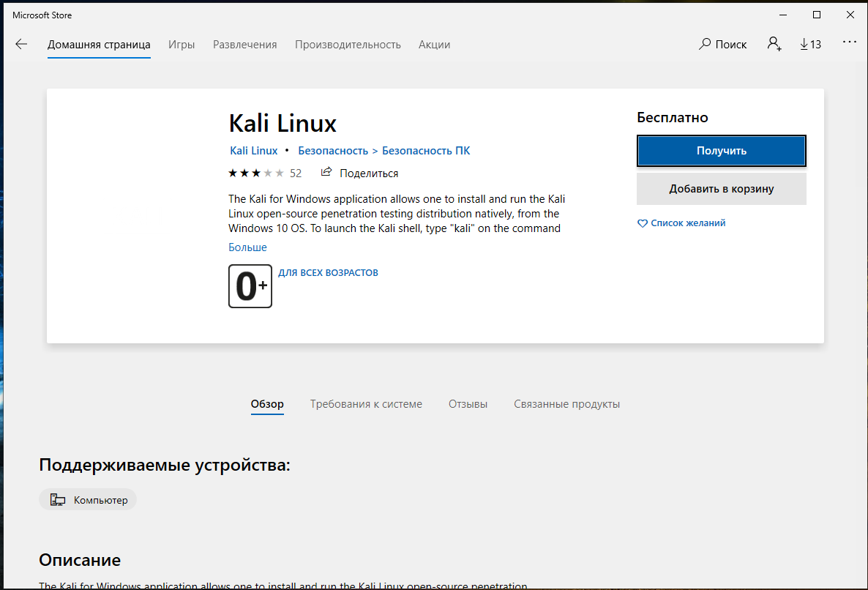Open the user account icon
The height and width of the screenshot is (590, 868).
(x=774, y=44)
